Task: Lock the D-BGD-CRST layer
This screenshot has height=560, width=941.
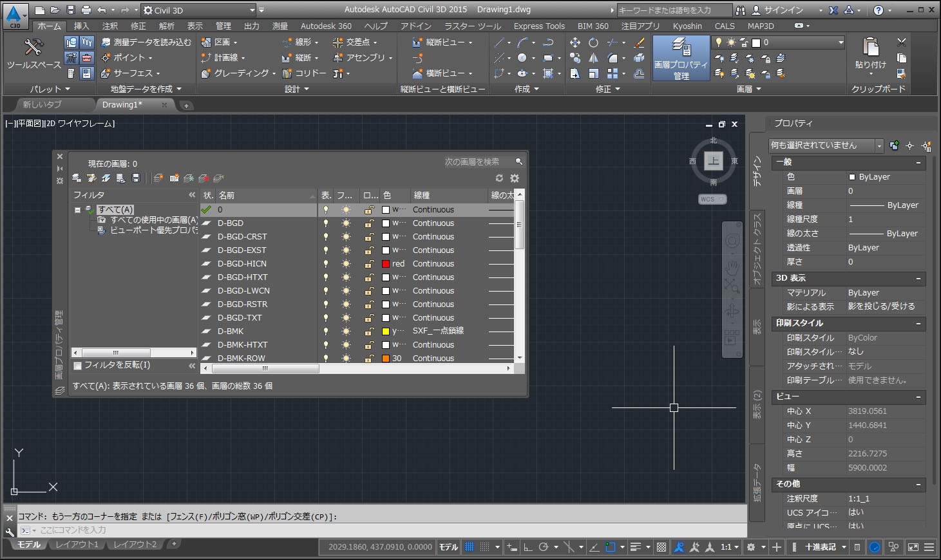Action: (369, 237)
